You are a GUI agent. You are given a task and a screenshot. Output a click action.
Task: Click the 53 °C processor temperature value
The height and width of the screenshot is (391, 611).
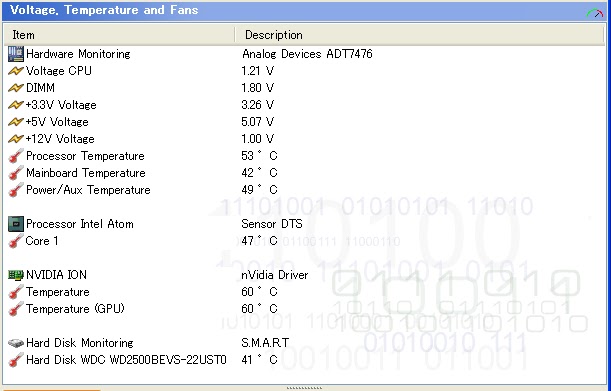pos(259,156)
